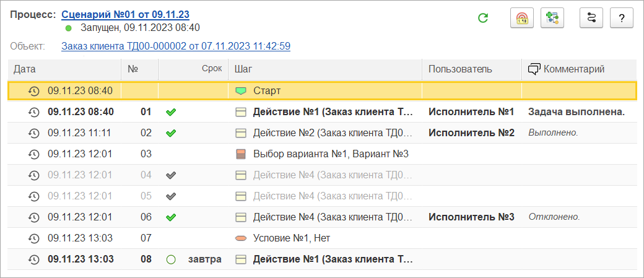The height and width of the screenshot is (278, 644).
Task: Click green checkmark of step 01
Action: tap(171, 111)
